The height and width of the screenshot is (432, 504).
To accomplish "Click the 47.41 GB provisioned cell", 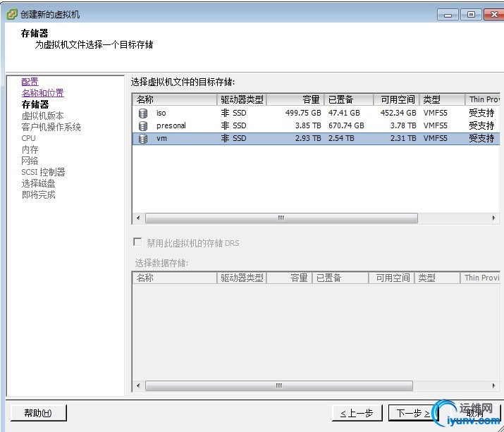I will click(x=344, y=113).
